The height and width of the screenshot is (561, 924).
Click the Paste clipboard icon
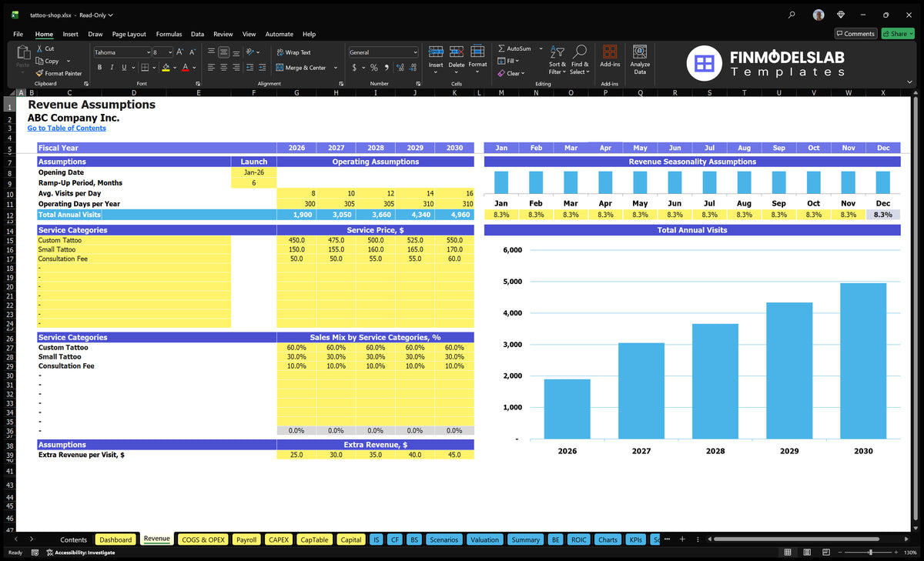22,52
